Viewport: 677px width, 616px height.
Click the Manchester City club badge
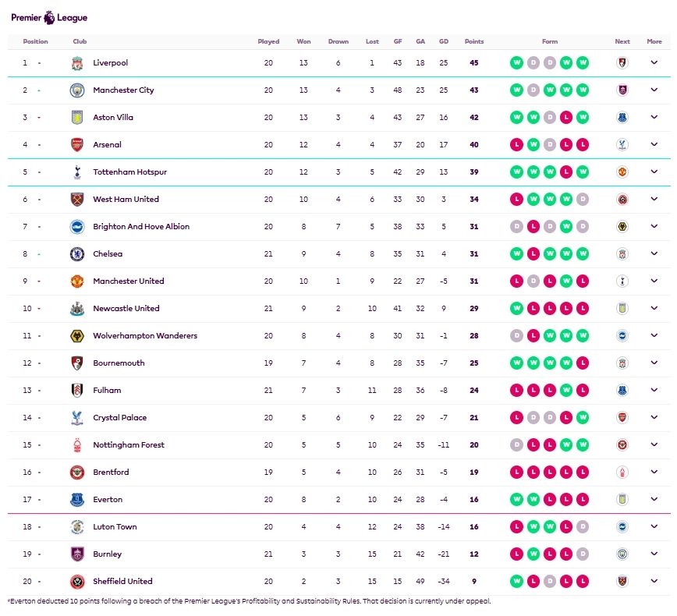[76, 90]
